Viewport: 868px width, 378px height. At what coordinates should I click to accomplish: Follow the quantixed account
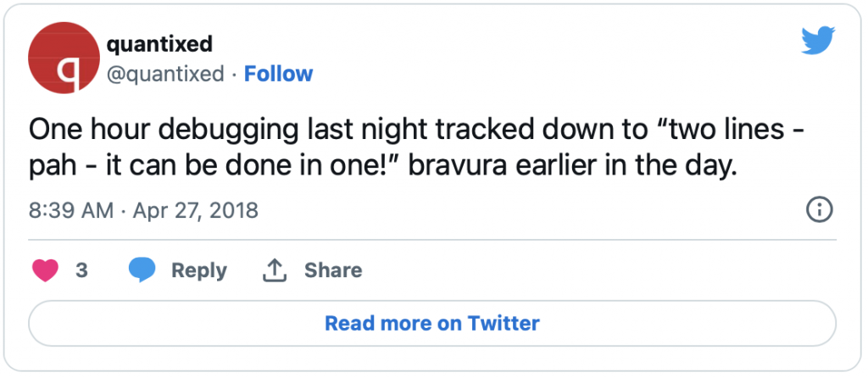pos(278,74)
